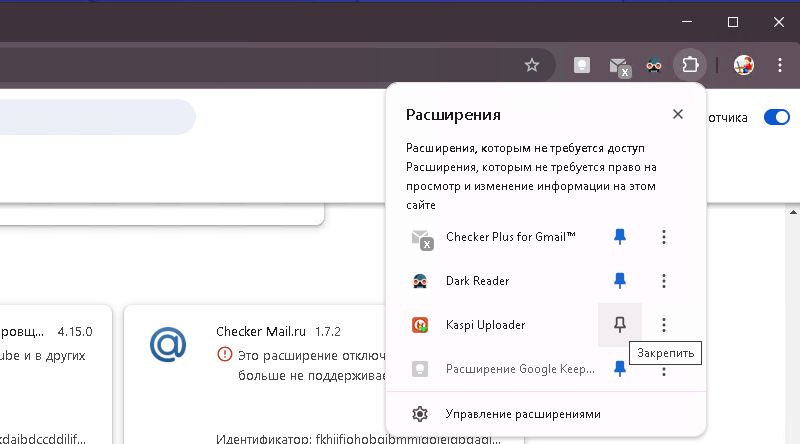The height and width of the screenshot is (444, 800).
Task: Click the page scrollbar up arrow
Action: (793, 212)
